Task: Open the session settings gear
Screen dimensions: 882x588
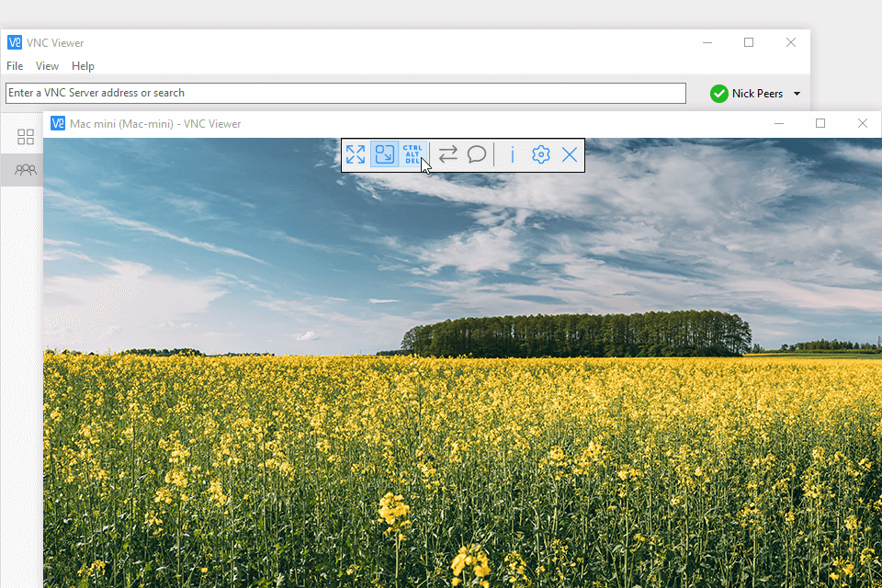Action: (540, 154)
